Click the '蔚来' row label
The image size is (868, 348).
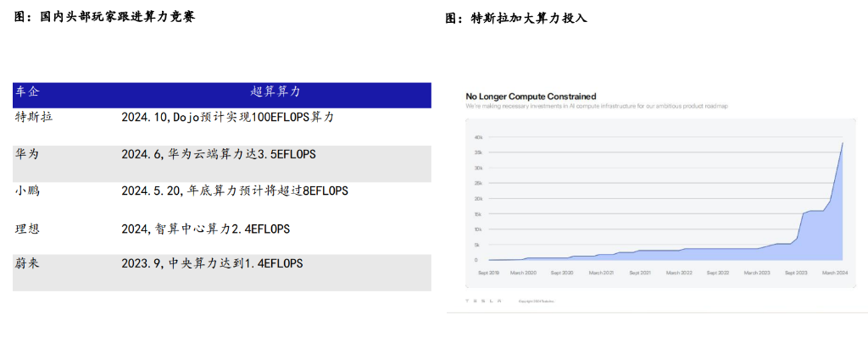[27, 263]
